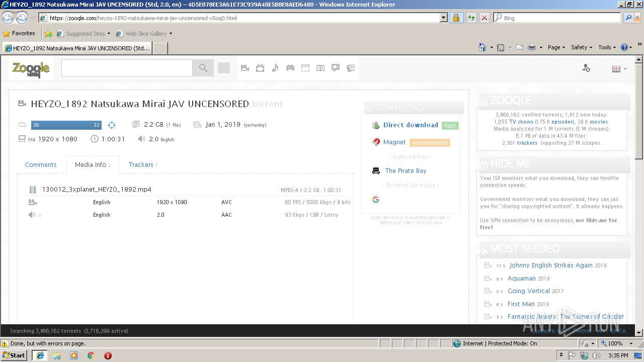
Task: Open the Applications category icon
Action: tap(305, 68)
